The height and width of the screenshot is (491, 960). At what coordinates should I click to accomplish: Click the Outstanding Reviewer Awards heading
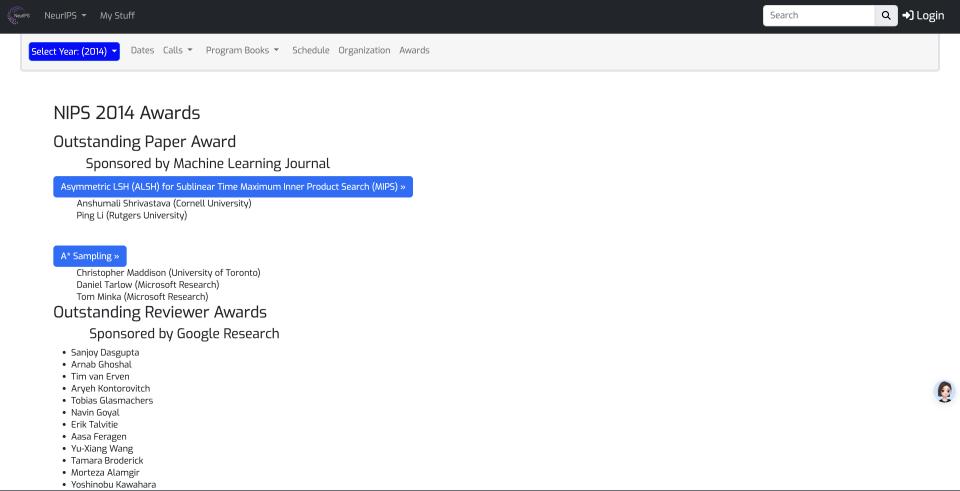(159, 312)
